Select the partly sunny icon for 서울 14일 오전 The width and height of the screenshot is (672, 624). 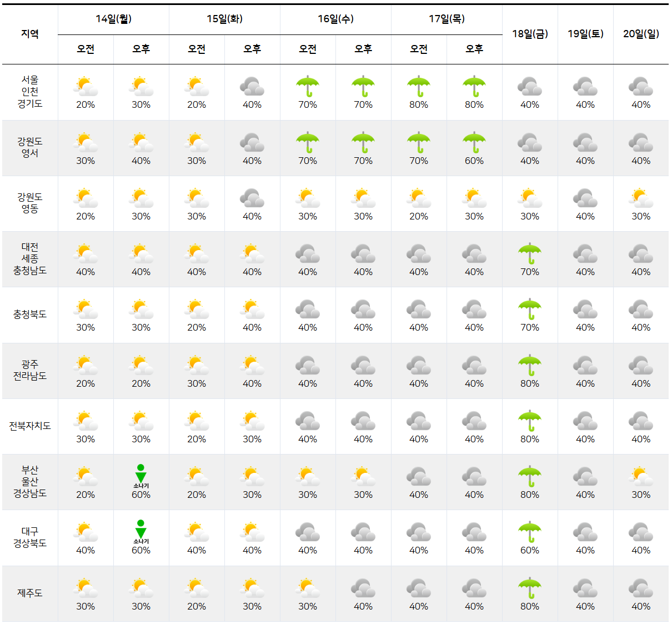[86, 87]
